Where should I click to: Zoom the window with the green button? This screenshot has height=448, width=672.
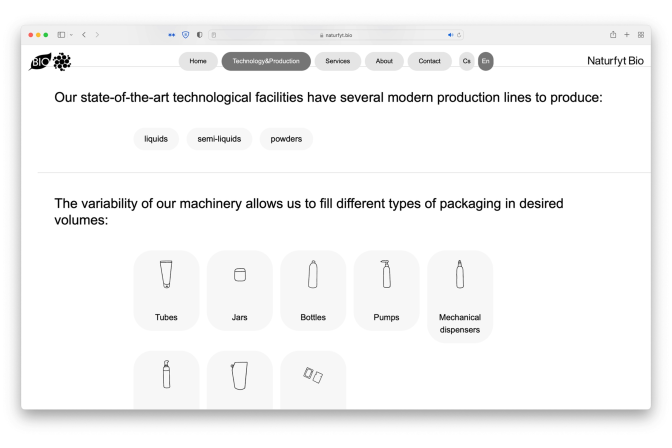pos(46,35)
